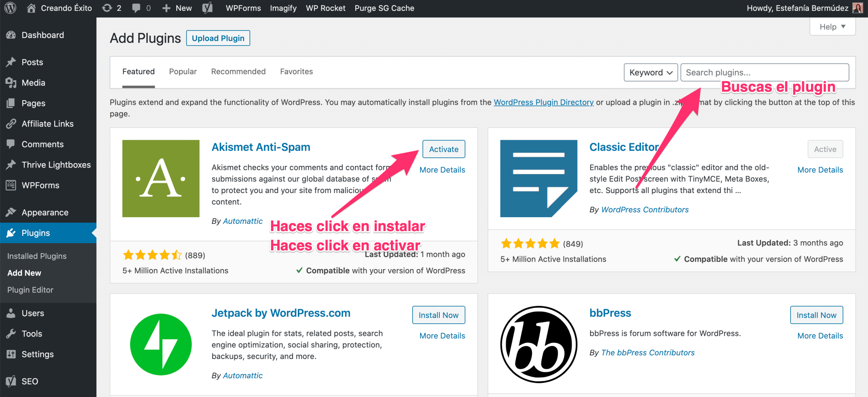Click Install Now for bbPress
The image size is (868, 397).
click(816, 315)
